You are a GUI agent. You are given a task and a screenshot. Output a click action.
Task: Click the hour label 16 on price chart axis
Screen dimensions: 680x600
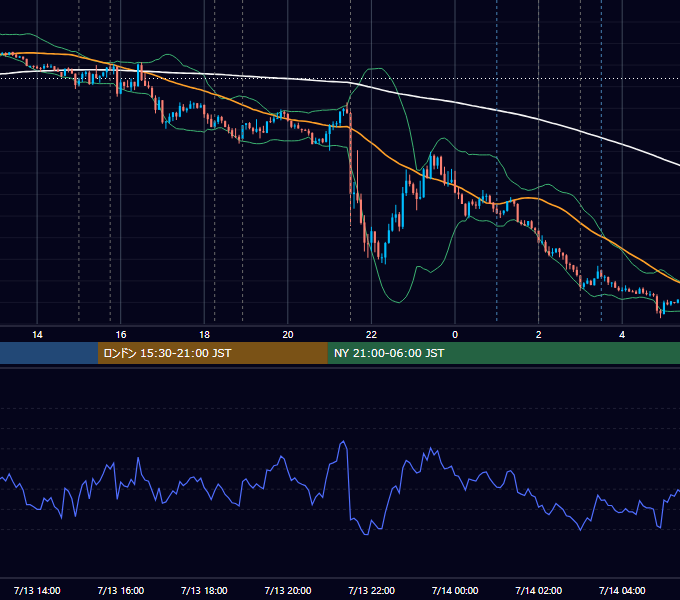[x=121, y=335]
